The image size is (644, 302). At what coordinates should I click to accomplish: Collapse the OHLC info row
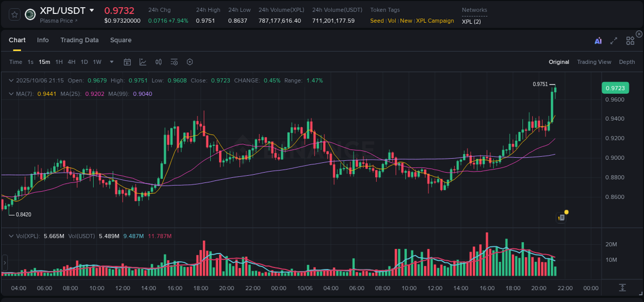(11, 80)
